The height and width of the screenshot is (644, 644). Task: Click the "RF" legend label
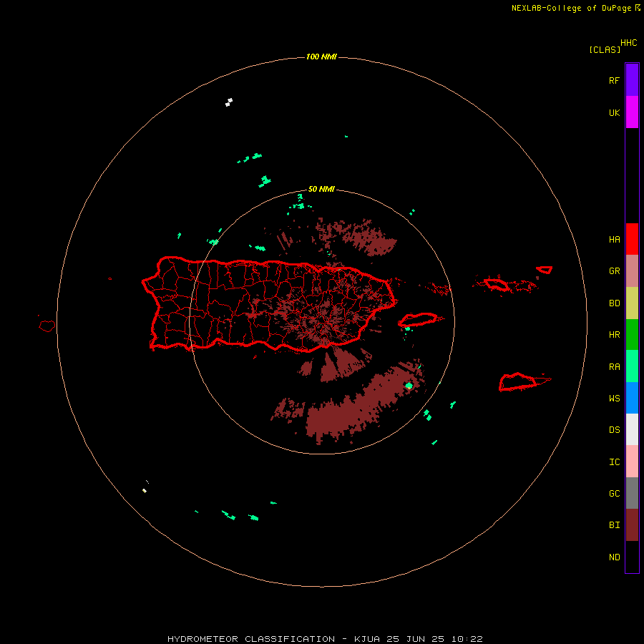pos(614,80)
